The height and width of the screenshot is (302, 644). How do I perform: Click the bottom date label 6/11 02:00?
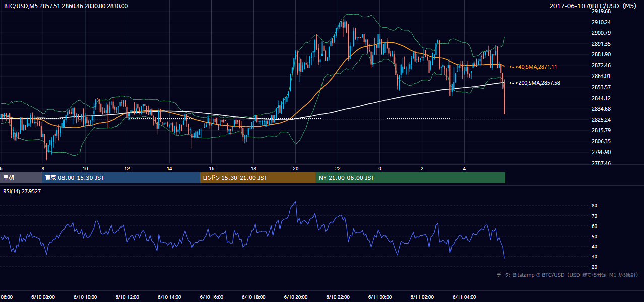422,297
